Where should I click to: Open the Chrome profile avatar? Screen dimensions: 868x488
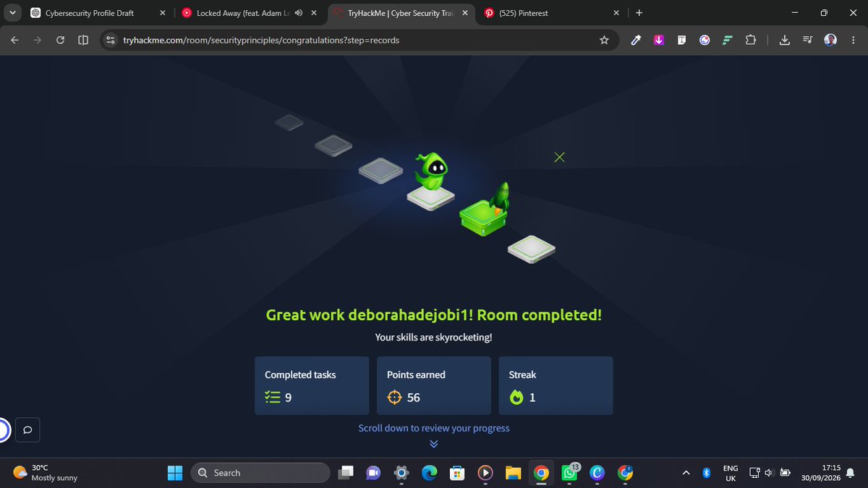coord(830,40)
